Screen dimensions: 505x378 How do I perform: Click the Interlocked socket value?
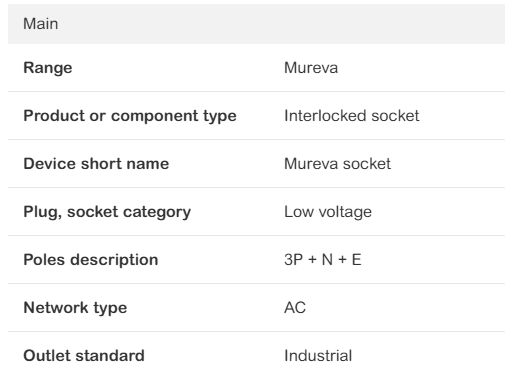352,116
